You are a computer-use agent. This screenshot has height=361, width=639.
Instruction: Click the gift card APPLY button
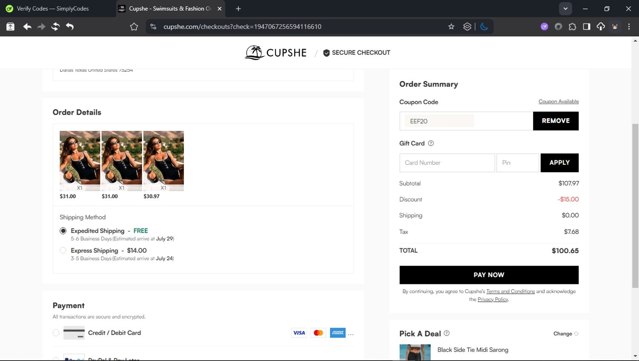[559, 163]
